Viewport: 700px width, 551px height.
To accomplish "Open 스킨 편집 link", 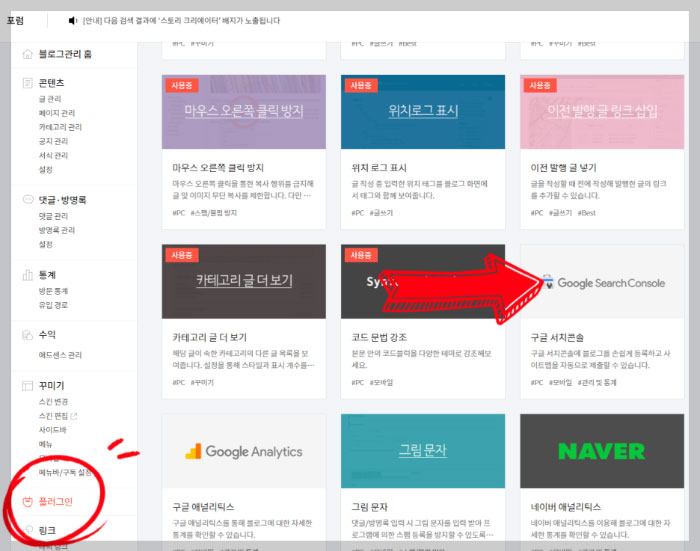I will [x=53, y=416].
